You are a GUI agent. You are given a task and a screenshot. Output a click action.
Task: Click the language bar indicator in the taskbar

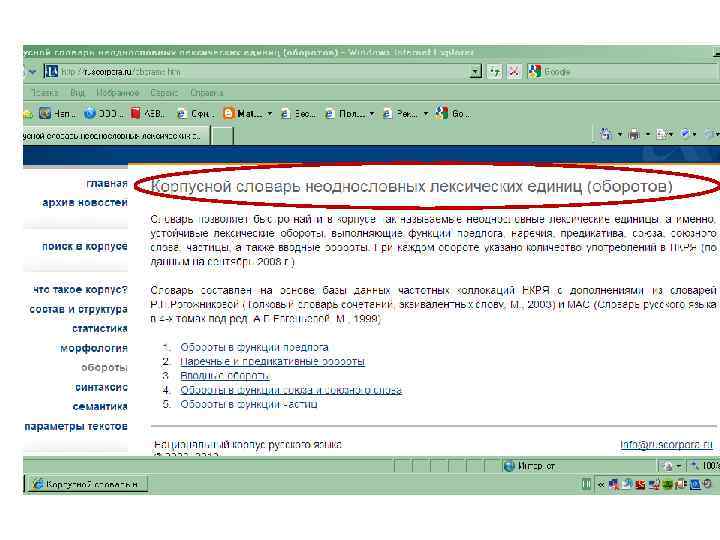tap(586, 484)
